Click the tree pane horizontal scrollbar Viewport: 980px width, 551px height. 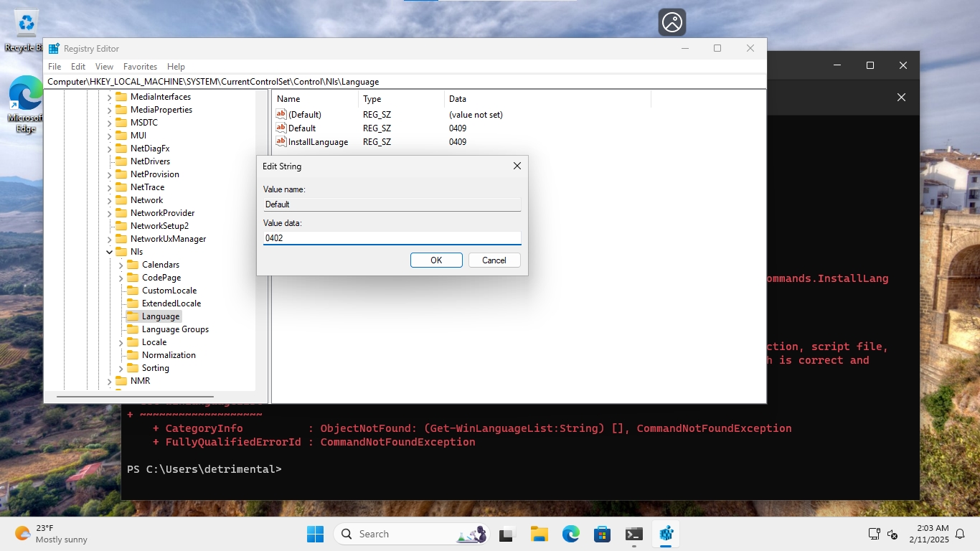tap(135, 396)
